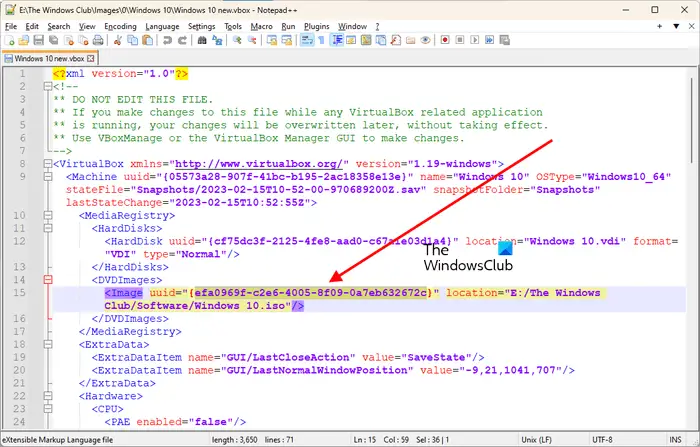This screenshot has width=700, height=447.
Task: Click the ? help menu item
Action: [x=377, y=26]
